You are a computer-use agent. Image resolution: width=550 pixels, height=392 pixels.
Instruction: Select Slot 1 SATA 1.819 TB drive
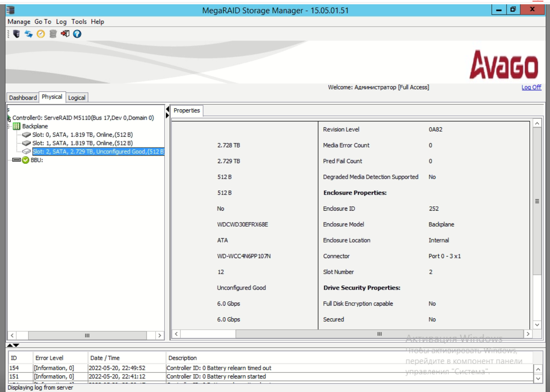(x=83, y=143)
